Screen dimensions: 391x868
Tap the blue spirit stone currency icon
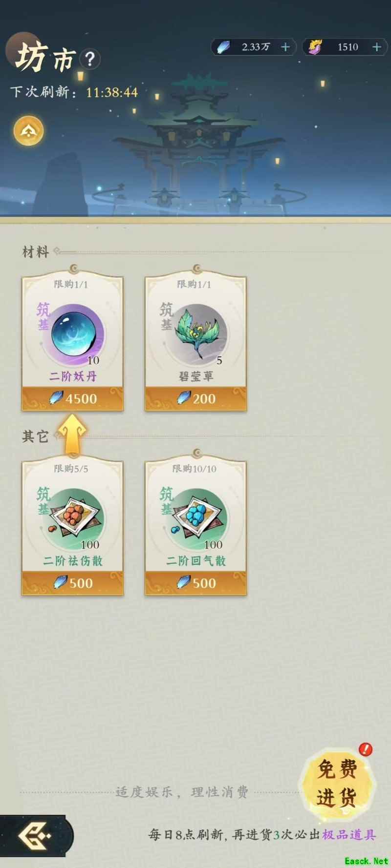pyautogui.click(x=223, y=47)
